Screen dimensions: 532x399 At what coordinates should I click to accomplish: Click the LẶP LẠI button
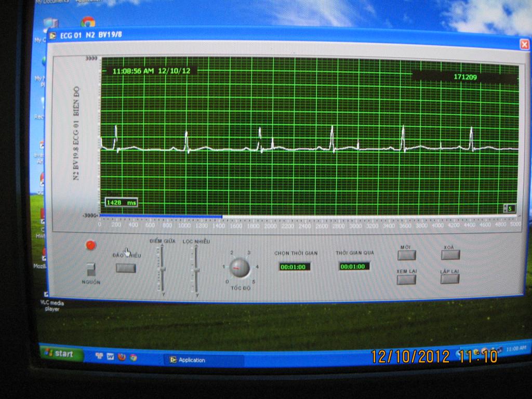click(450, 279)
